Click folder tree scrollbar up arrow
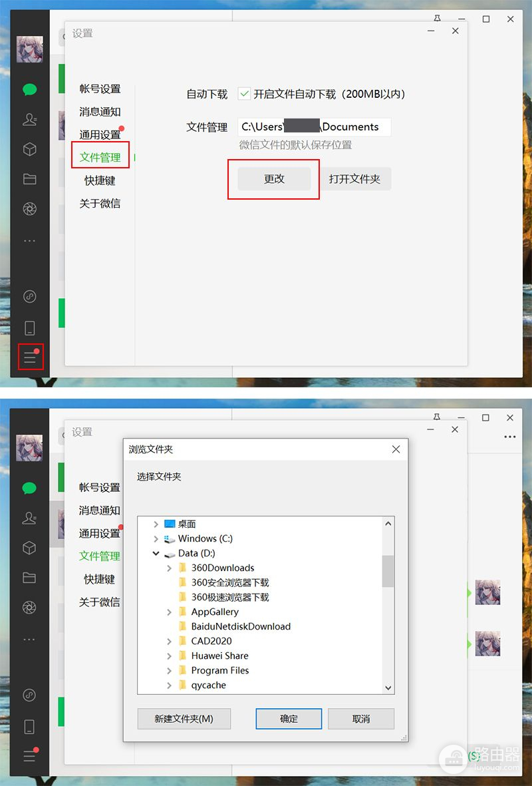This screenshot has height=786, width=532. click(x=388, y=523)
